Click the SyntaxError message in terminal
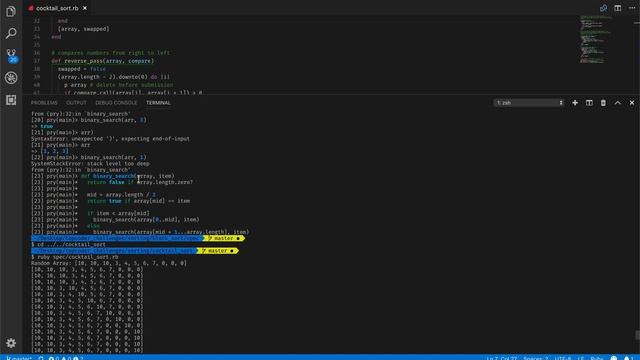Image resolution: width=640 pixels, height=360 pixels. click(x=110, y=139)
